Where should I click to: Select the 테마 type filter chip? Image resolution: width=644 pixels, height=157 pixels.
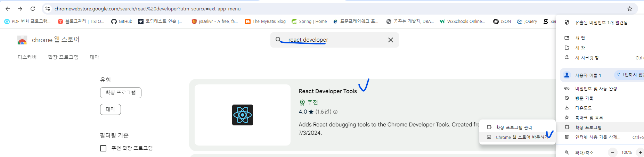[x=111, y=109]
